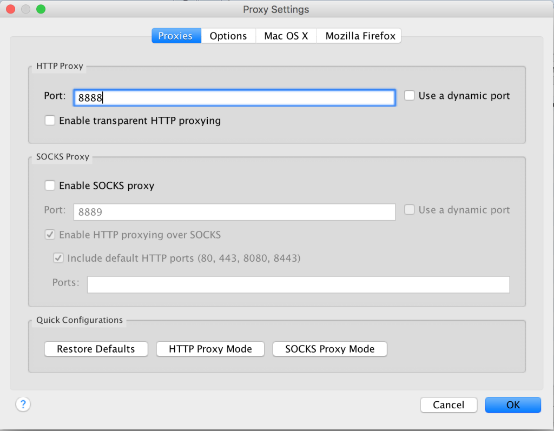The height and width of the screenshot is (431, 554).
Task: Toggle SOCKS Use a dynamic port checkbox
Action: 409,210
